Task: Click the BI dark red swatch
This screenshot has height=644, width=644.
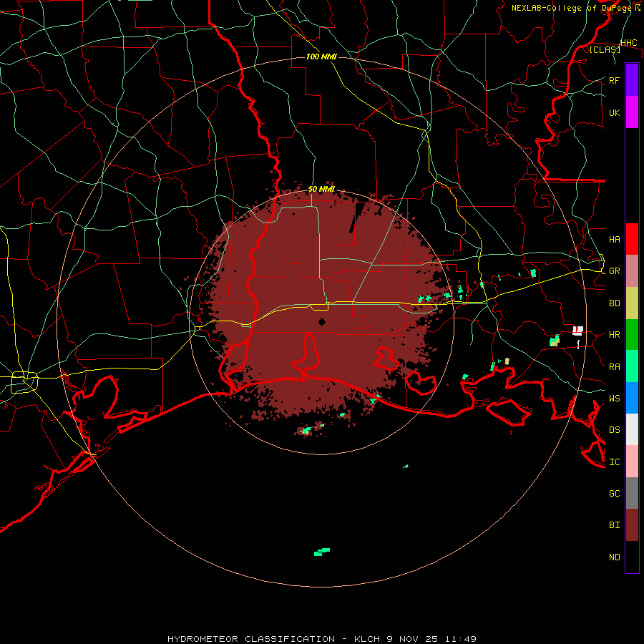Action: tap(632, 525)
